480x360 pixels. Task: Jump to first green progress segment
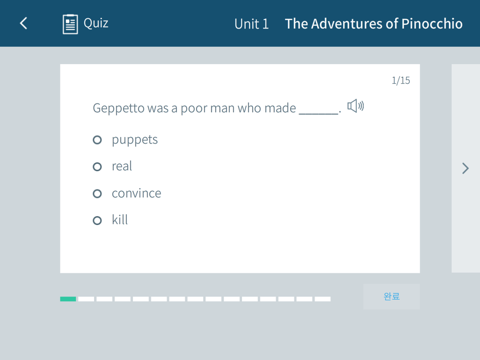pyautogui.click(x=68, y=299)
